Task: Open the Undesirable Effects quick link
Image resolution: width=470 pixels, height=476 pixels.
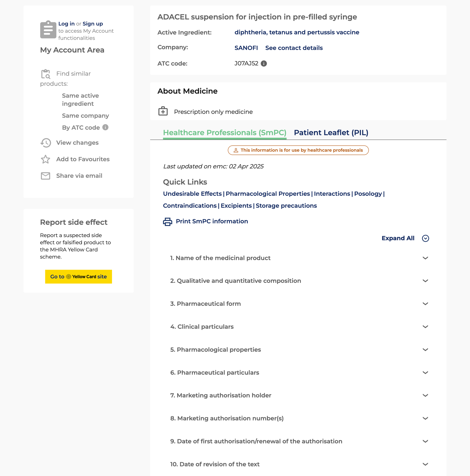Action: point(192,194)
